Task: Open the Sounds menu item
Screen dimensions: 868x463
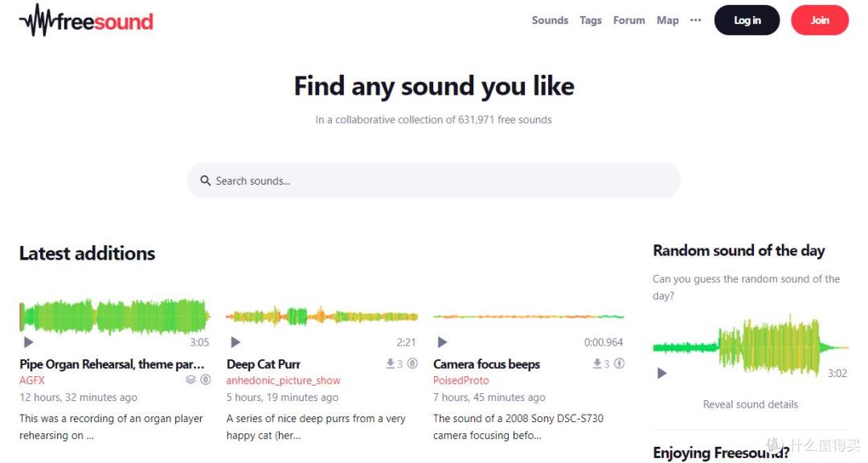Action: (550, 20)
